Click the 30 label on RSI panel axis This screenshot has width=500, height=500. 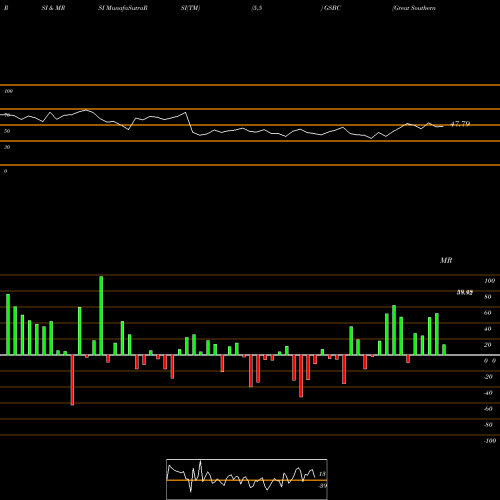[7, 147]
